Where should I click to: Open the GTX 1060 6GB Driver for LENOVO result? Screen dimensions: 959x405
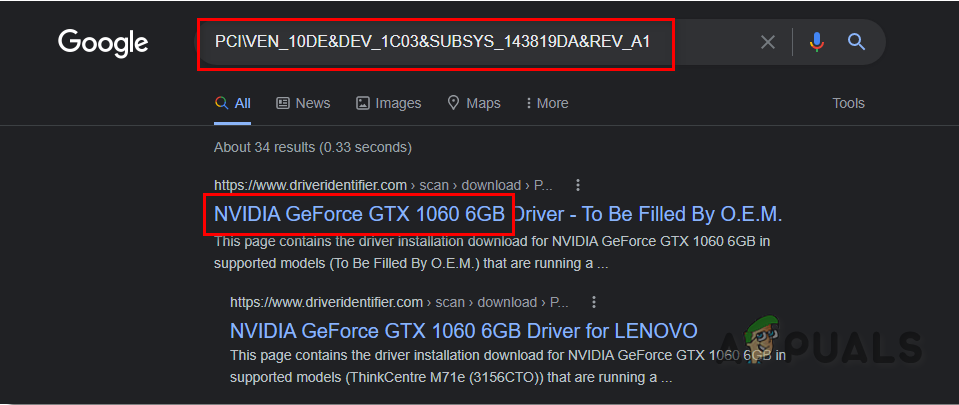coord(464,331)
